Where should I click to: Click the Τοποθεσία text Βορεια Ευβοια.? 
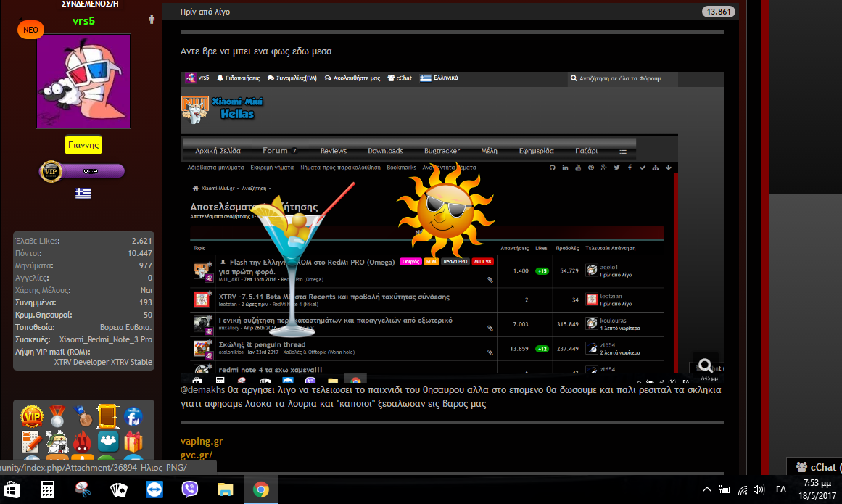tap(125, 327)
